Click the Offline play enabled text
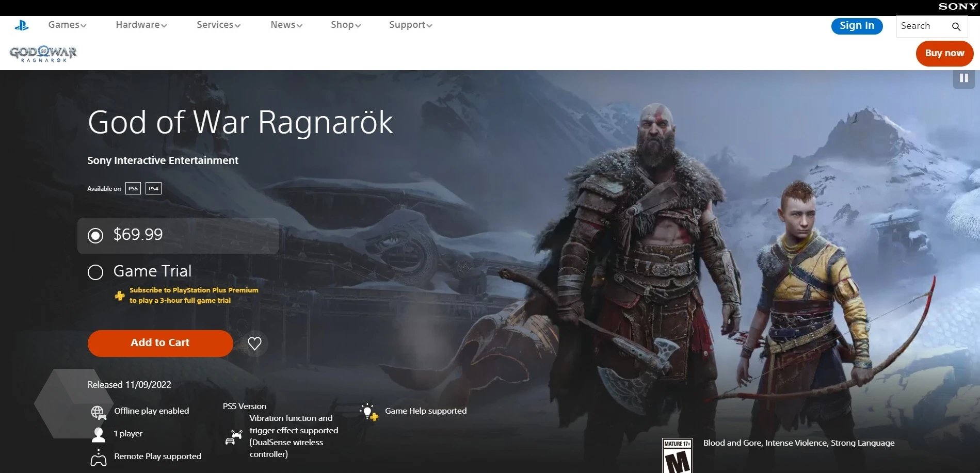The height and width of the screenshot is (473, 980). point(151,411)
